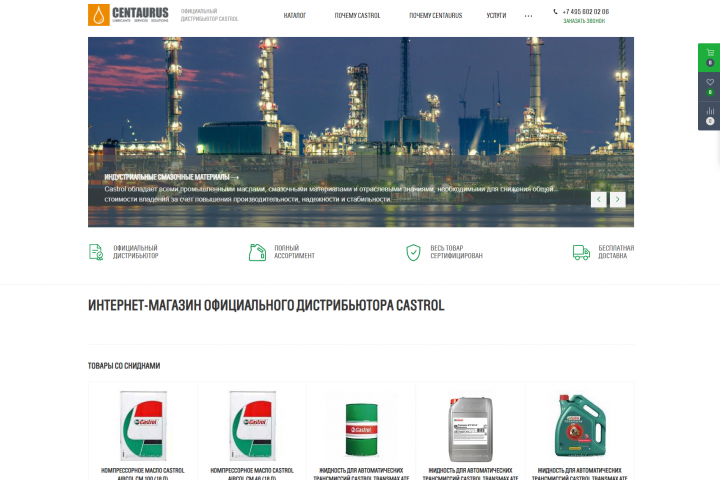
Task: Click Полный ассортимент feature text
Action: pyautogui.click(x=294, y=252)
